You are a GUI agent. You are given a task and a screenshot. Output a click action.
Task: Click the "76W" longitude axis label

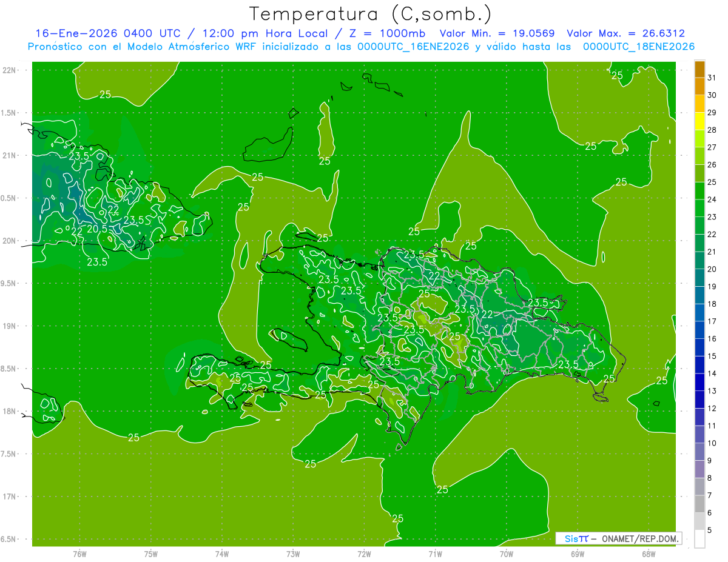[79, 554]
